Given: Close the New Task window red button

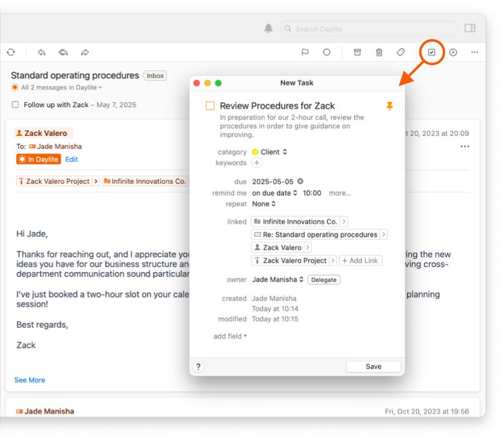Looking at the screenshot, I should coord(197,83).
